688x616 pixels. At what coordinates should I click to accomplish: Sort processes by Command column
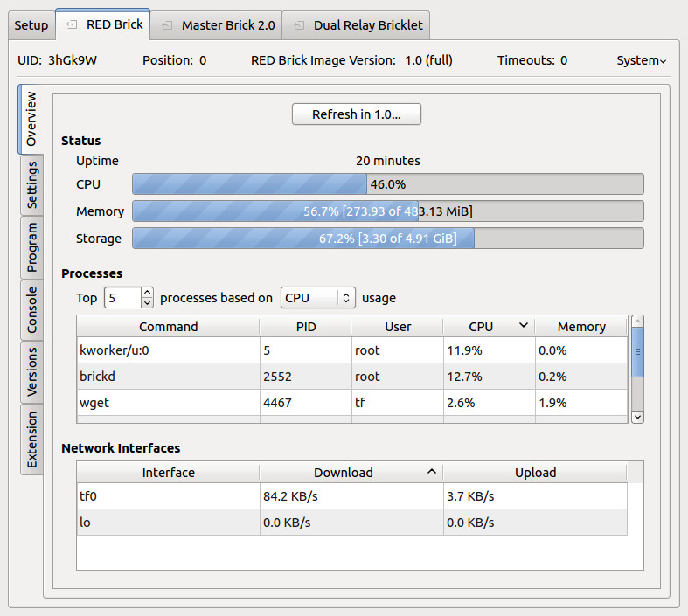(169, 327)
